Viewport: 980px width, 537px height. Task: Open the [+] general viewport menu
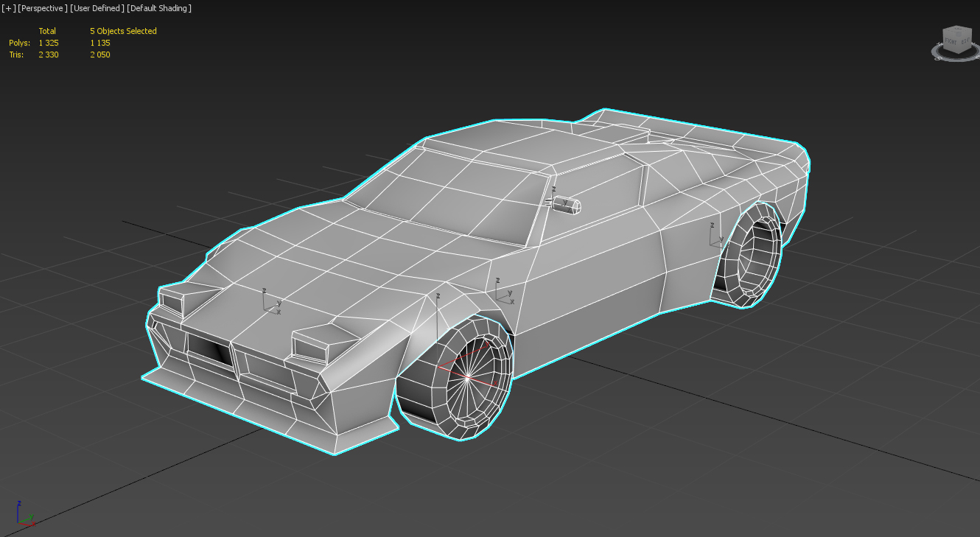(9, 8)
